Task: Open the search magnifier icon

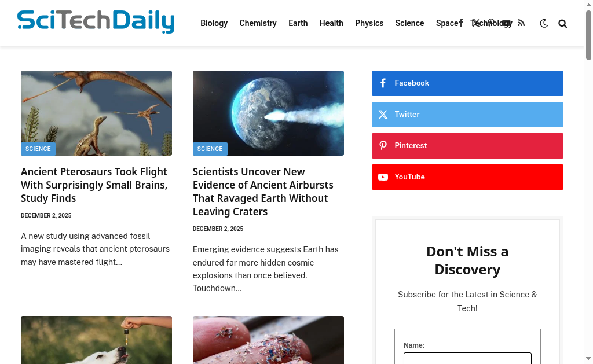Action: click(x=562, y=24)
